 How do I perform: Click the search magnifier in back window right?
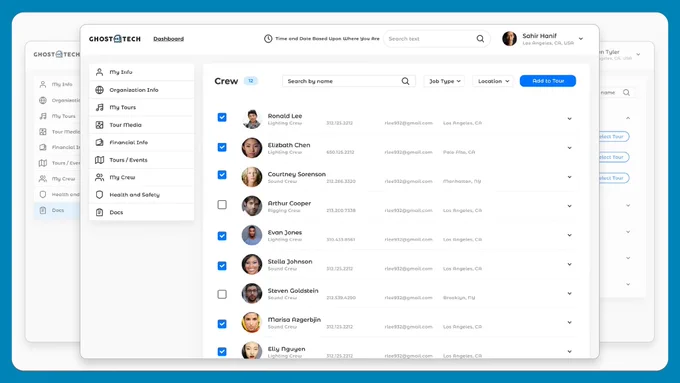(626, 92)
